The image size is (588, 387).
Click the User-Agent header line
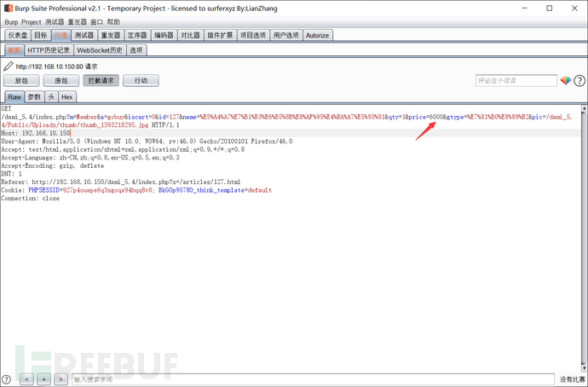point(147,142)
